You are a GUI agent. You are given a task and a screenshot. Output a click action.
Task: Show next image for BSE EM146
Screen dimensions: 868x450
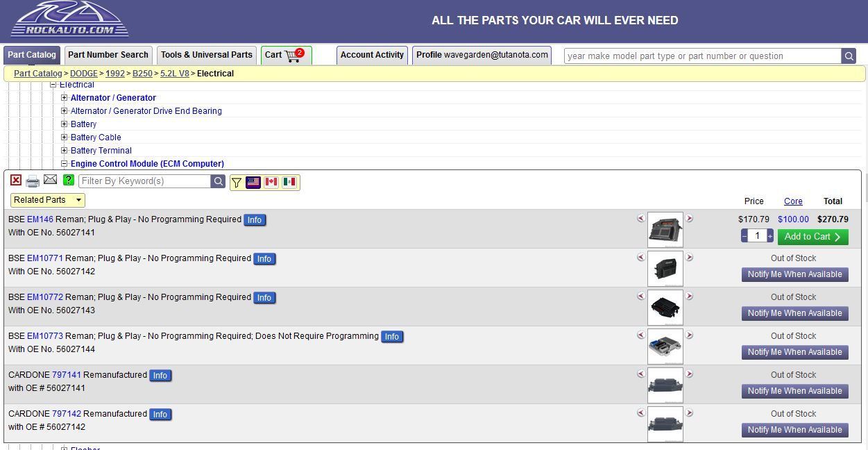[689, 219]
